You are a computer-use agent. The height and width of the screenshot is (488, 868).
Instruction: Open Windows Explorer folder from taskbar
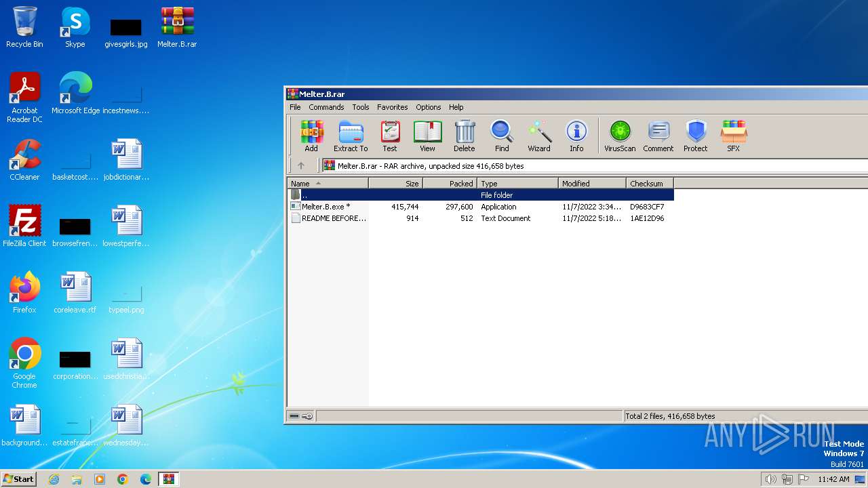77,479
